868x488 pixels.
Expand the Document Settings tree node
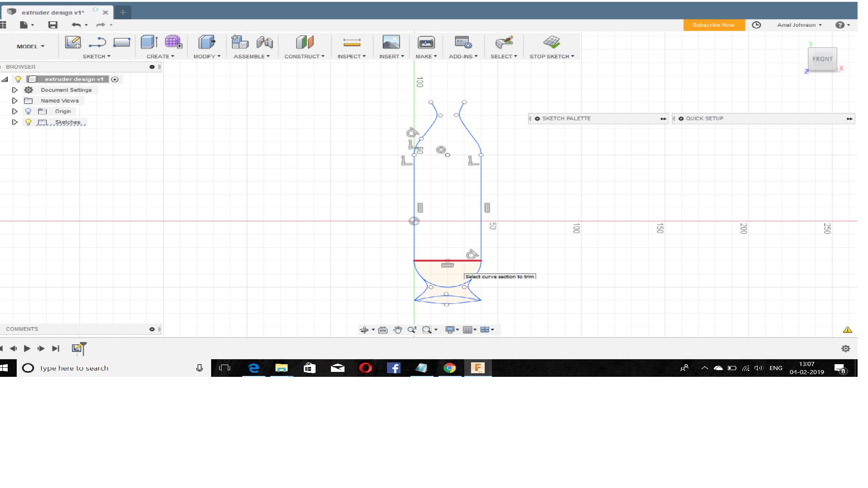coord(14,90)
